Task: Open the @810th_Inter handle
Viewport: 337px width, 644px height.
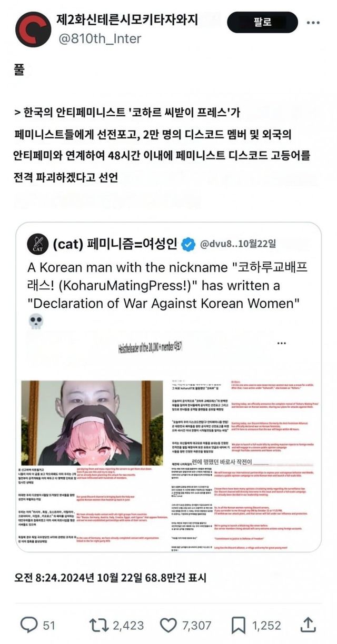Action: tap(98, 38)
